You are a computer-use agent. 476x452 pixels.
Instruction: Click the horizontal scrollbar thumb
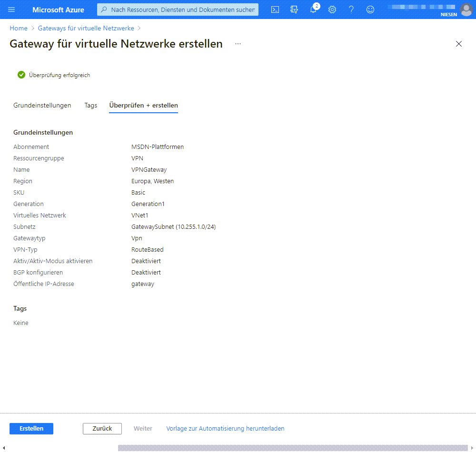[x=293, y=448]
